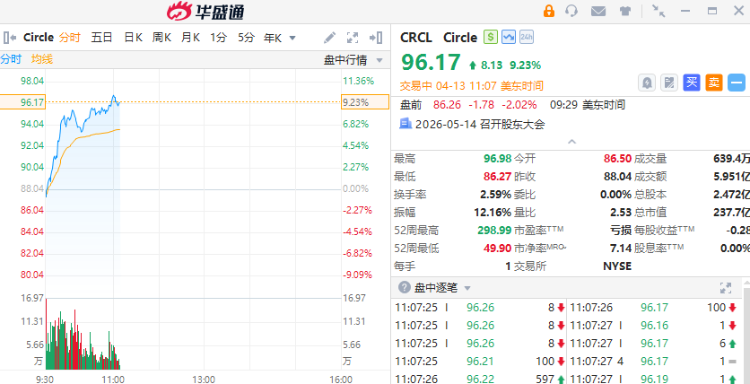Shrink the window with the compress arrows icon

[659, 11]
